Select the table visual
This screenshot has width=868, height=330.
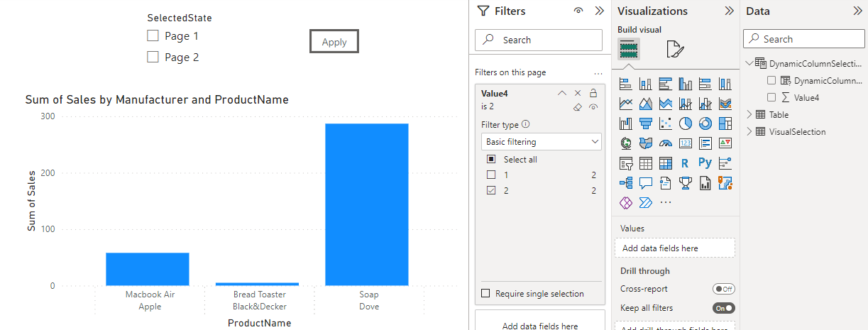646,163
